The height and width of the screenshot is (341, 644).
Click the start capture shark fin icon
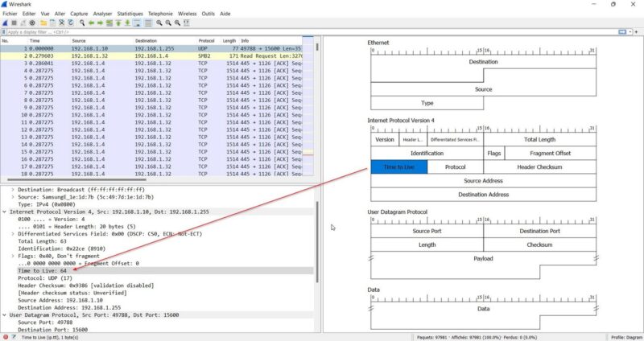coord(6,23)
